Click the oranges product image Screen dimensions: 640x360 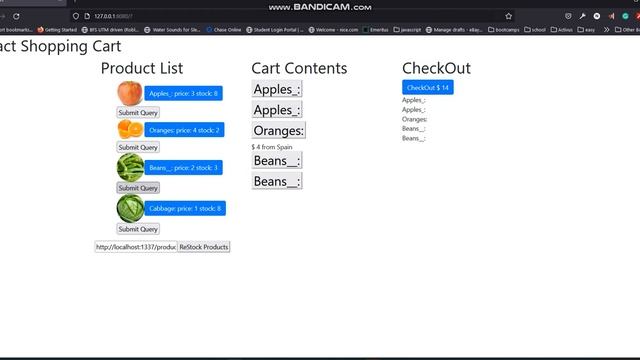click(x=130, y=129)
